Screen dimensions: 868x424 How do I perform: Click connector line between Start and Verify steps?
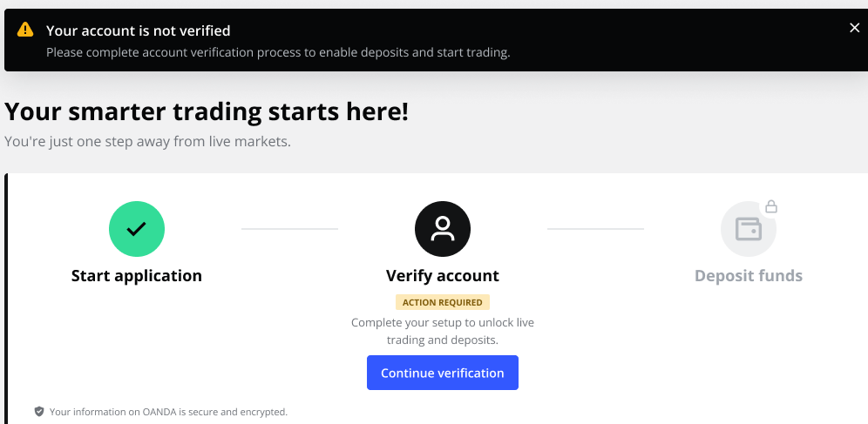click(289, 229)
